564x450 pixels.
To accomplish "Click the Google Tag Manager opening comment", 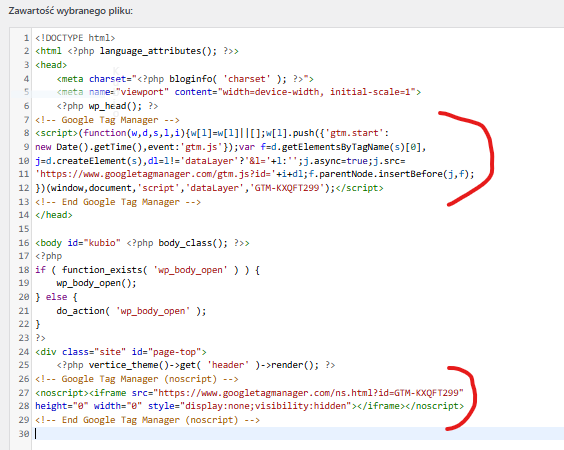I will pos(107,120).
